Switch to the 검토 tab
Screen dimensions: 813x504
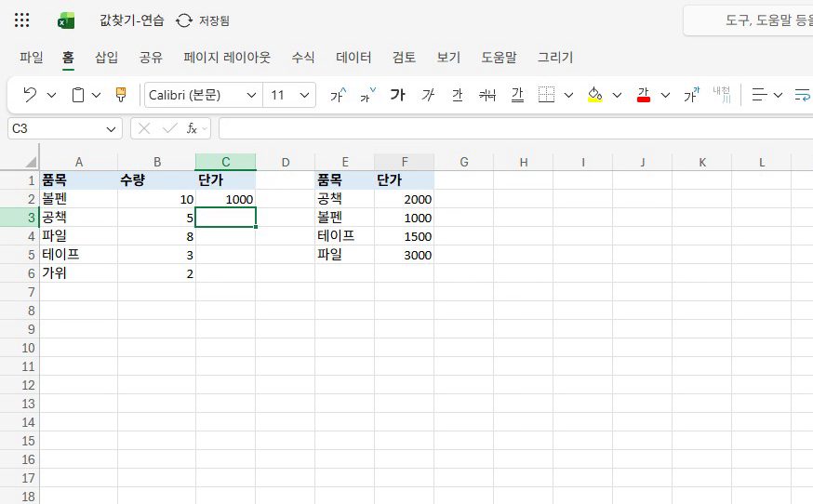click(404, 58)
